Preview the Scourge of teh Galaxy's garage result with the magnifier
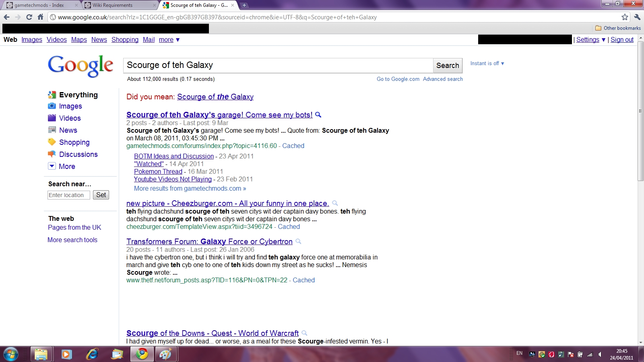The width and height of the screenshot is (644, 362). click(318, 115)
